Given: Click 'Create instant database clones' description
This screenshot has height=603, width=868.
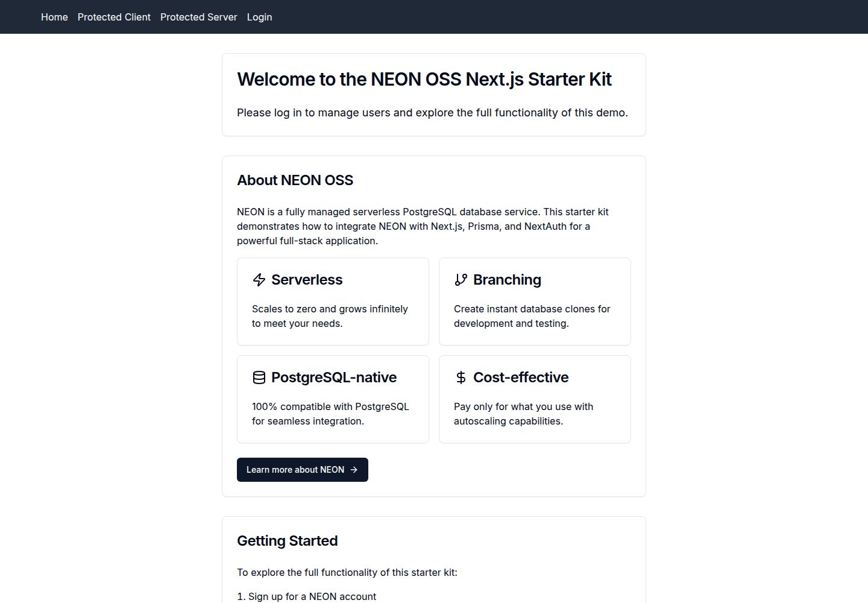Looking at the screenshot, I should tap(532, 316).
